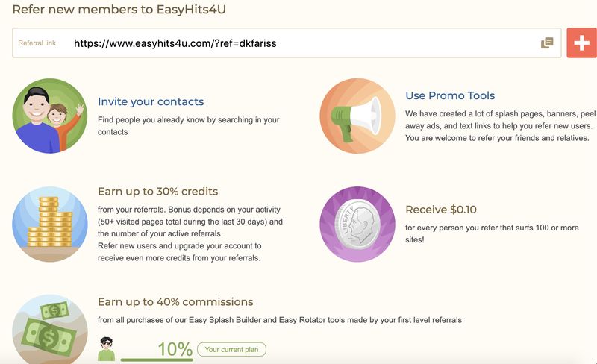Open the Invite your contacts link
597x364 pixels.
[x=151, y=101]
